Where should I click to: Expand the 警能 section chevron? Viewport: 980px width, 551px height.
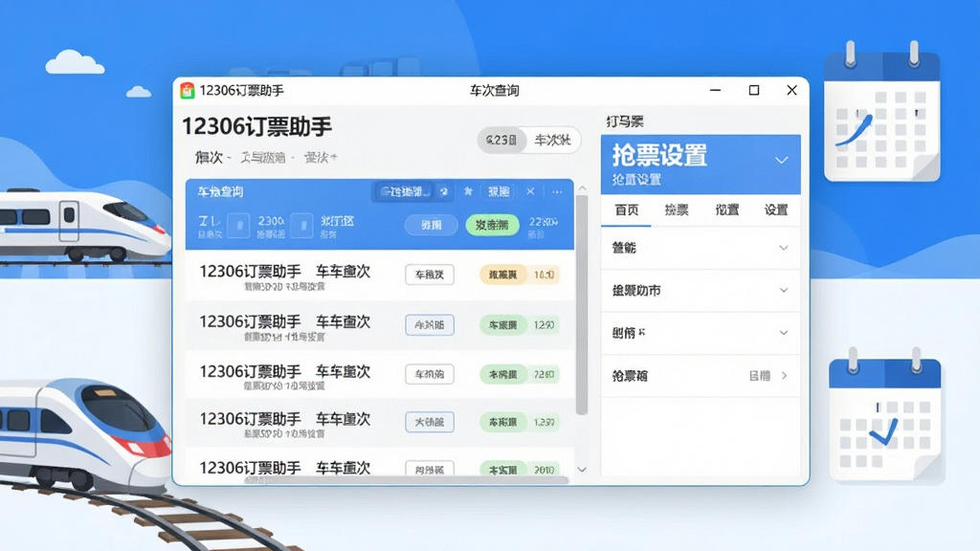tap(783, 248)
